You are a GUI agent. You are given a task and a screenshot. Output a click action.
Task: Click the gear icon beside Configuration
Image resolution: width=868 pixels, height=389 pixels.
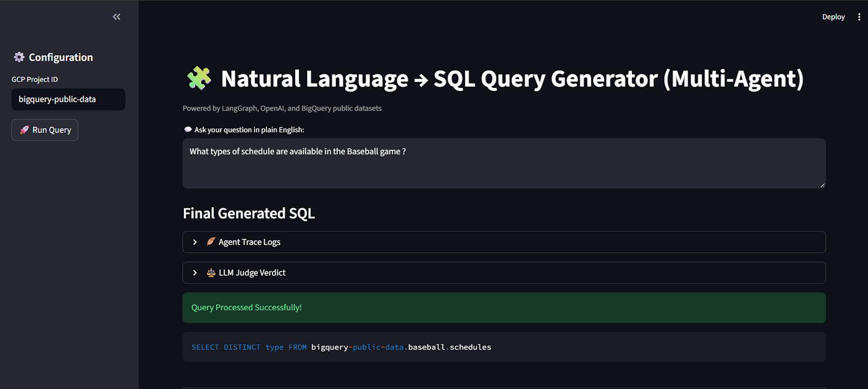19,57
